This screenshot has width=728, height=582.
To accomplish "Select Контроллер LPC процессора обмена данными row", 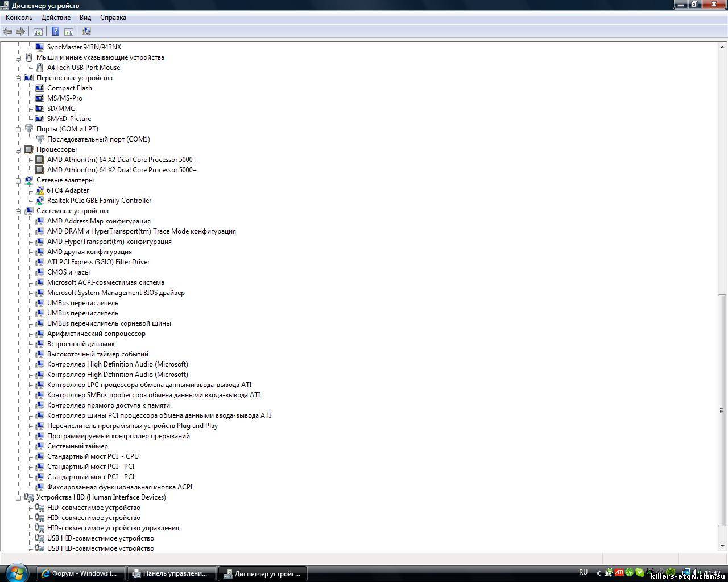I will [x=150, y=385].
